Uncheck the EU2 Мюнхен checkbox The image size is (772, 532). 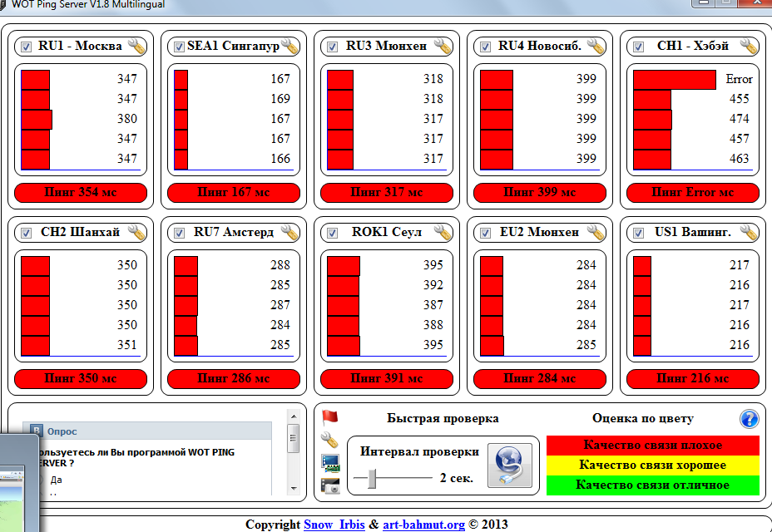(486, 233)
